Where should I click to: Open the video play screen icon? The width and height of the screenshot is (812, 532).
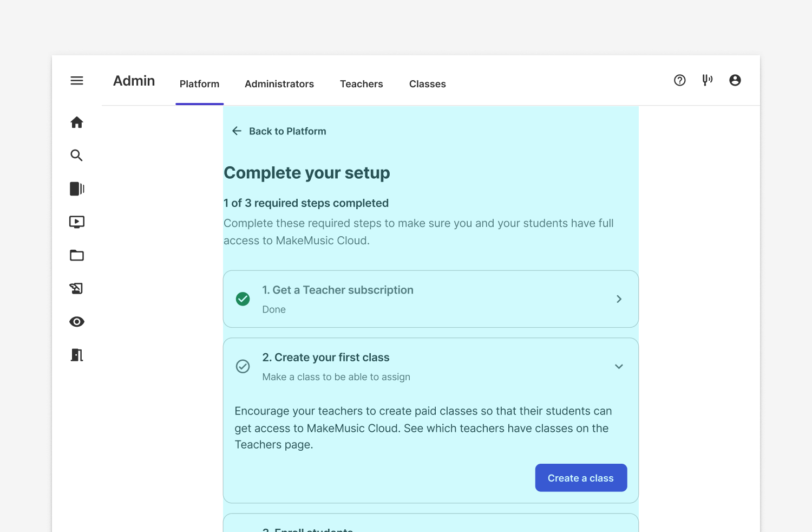[x=77, y=222]
